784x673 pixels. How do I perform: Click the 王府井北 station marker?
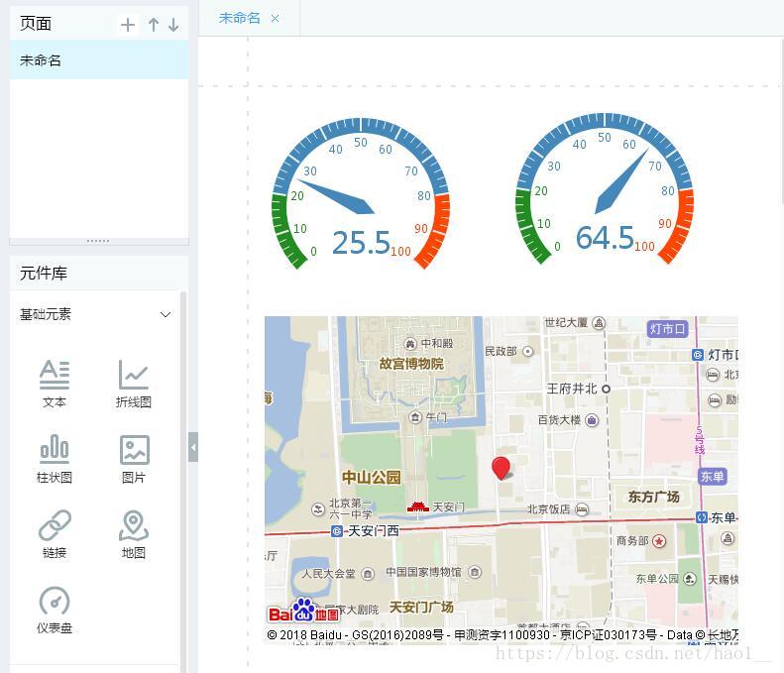(606, 389)
